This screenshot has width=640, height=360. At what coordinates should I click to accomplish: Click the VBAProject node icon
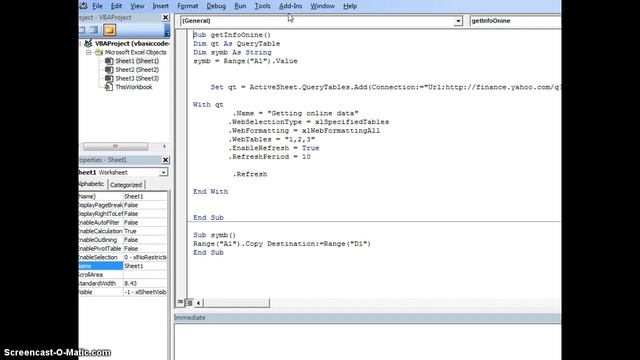coord(88,43)
